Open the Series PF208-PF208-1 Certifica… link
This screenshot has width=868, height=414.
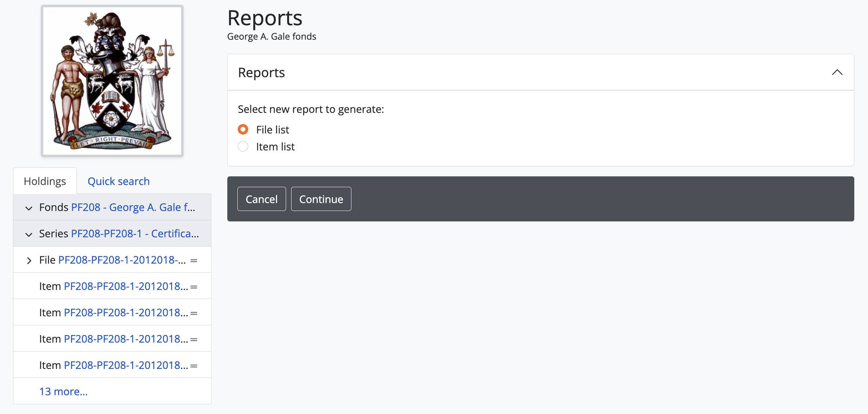coord(135,234)
